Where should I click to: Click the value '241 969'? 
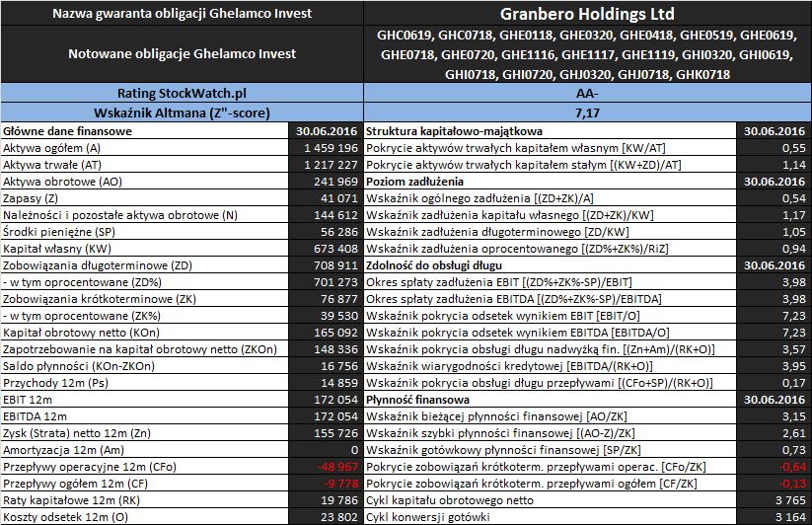click(x=335, y=182)
